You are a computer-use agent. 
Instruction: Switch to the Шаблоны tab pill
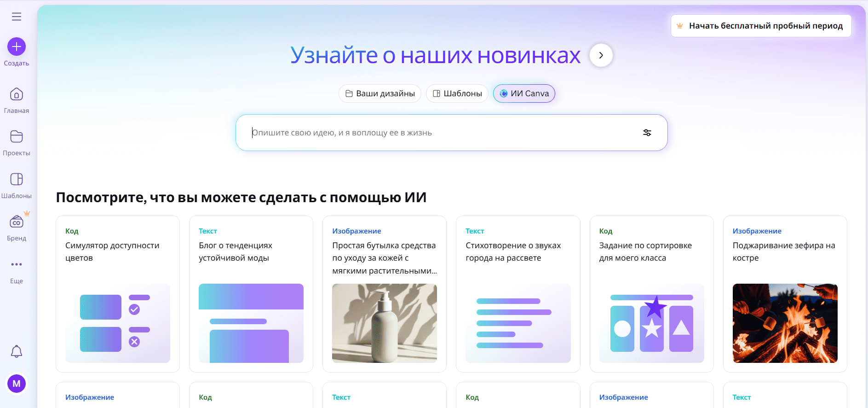tap(457, 93)
